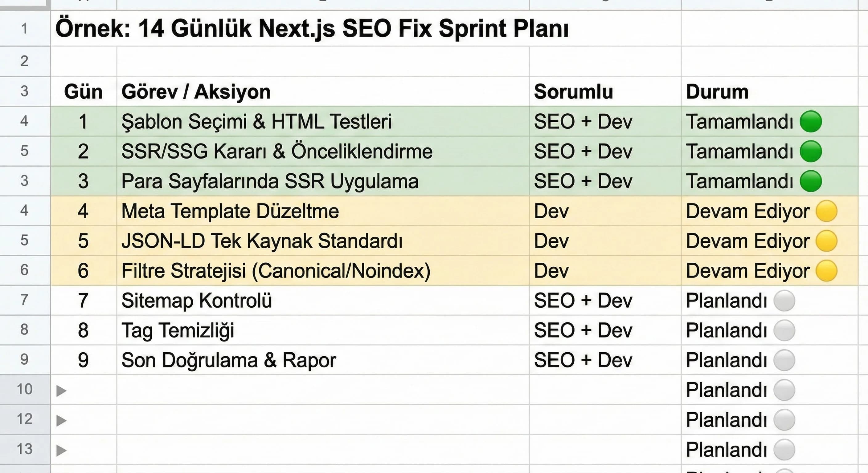868x473 pixels.
Task: Click green status dot for Şablon Seçimi row
Action: pos(811,122)
